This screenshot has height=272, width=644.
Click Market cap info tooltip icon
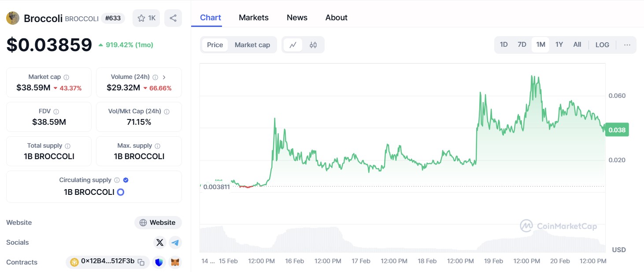point(66,77)
